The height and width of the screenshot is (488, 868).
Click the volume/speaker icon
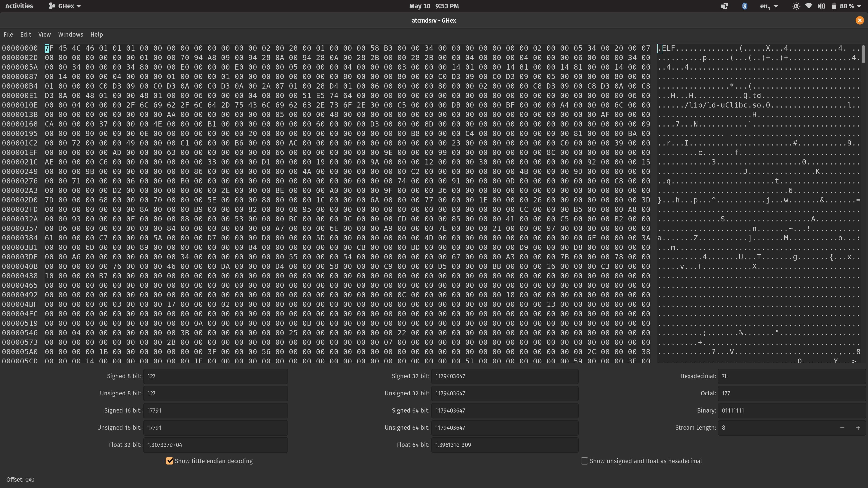tap(821, 6)
